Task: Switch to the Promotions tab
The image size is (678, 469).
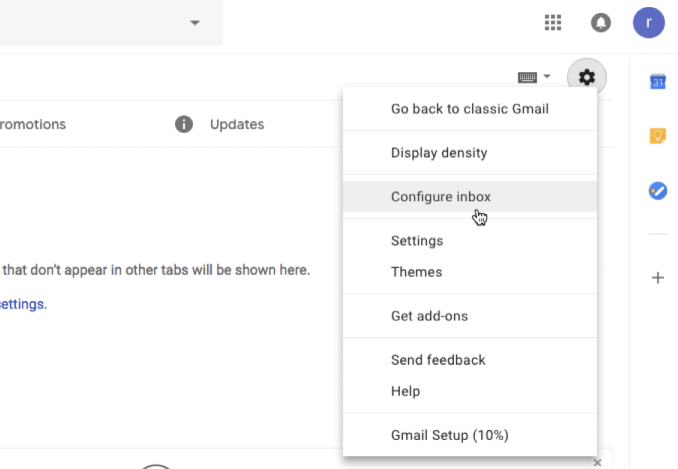Action: tap(33, 124)
